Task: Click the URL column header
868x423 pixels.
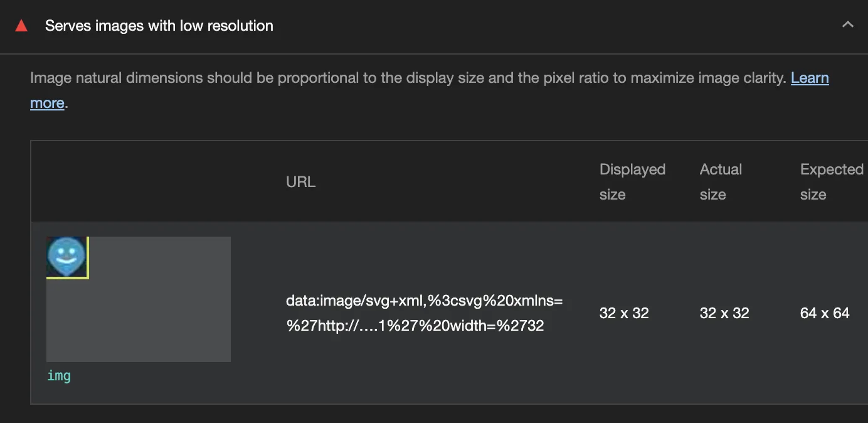Action: tap(301, 182)
